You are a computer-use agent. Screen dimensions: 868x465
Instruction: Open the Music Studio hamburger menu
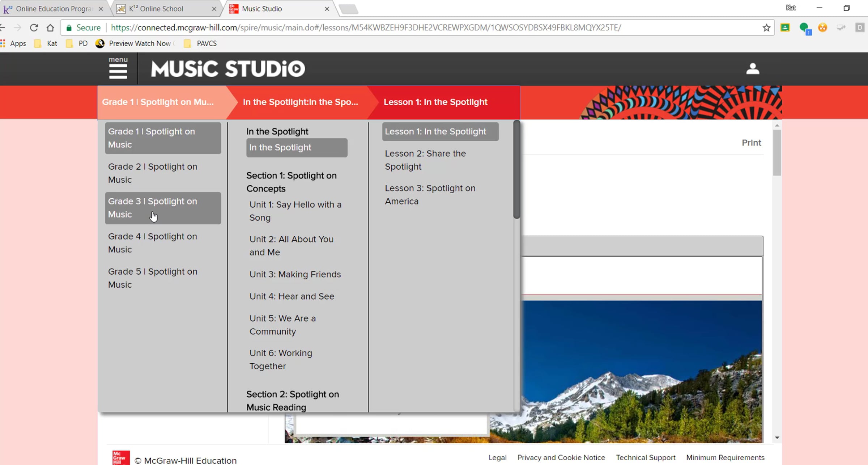118,68
